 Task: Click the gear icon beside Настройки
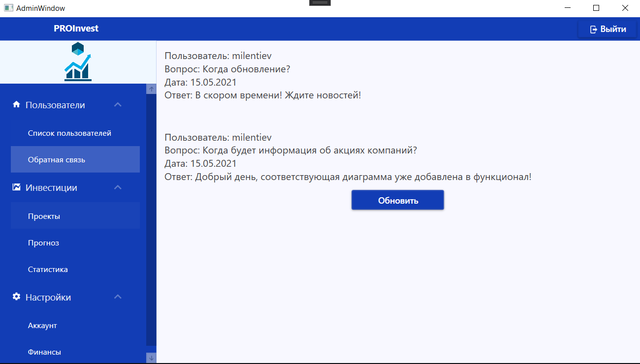point(15,297)
